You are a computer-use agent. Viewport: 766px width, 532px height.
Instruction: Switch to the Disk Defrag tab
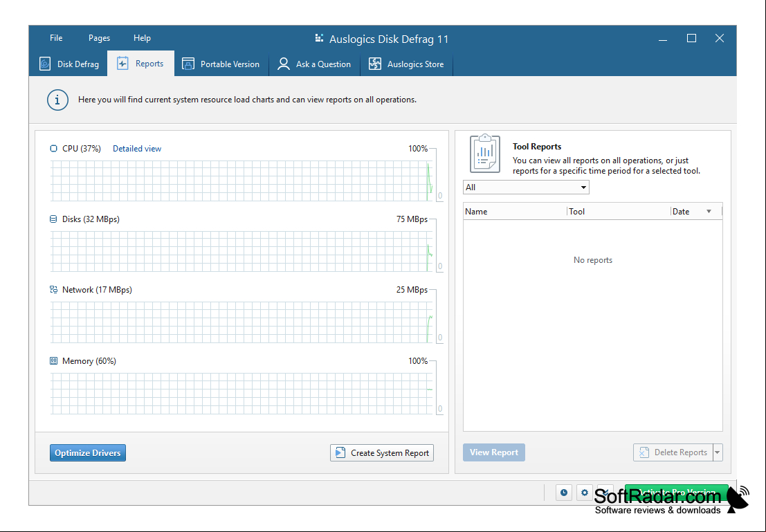tap(69, 64)
